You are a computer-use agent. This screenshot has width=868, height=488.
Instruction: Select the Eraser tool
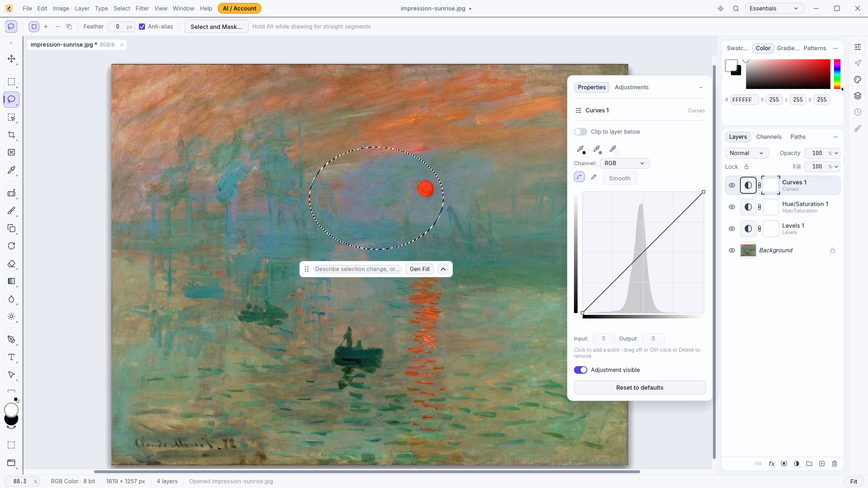pyautogui.click(x=11, y=264)
